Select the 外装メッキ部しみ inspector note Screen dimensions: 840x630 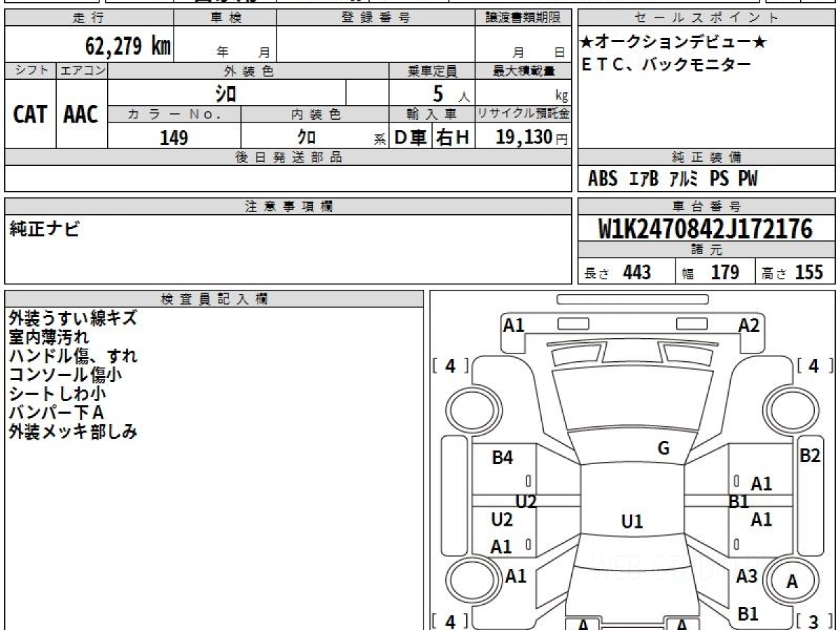(x=73, y=431)
